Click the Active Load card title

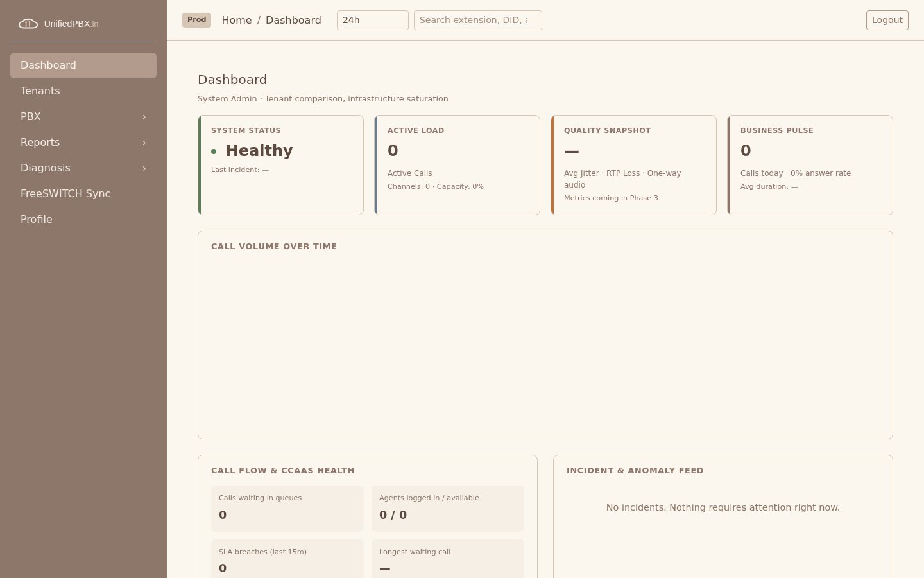[416, 130]
